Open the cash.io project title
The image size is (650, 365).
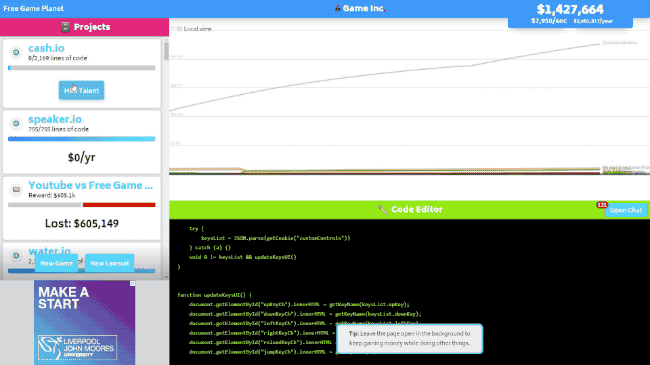tap(46, 48)
